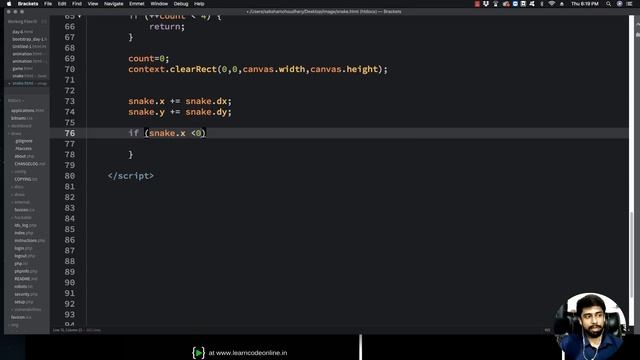640x360 pixels.
Task: Open the htdocs project dropdown
Action: pos(16,100)
